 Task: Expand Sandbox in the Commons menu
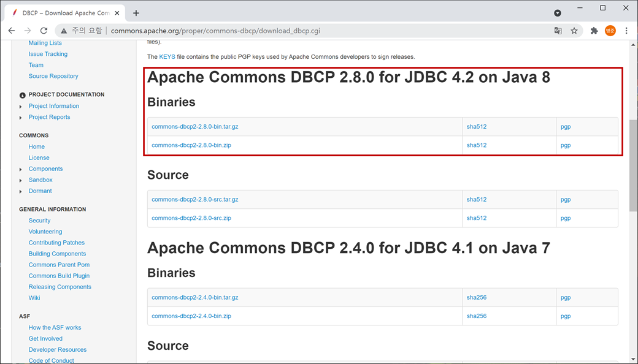click(x=21, y=180)
